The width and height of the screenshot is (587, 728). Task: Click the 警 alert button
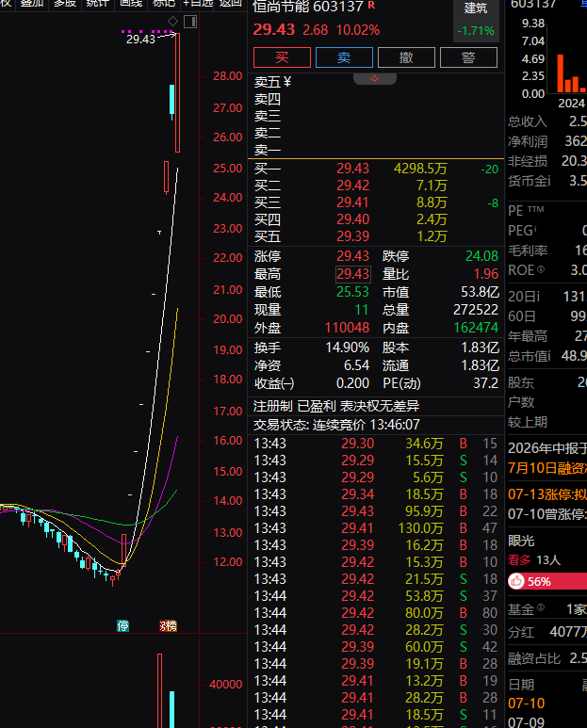[x=468, y=57]
